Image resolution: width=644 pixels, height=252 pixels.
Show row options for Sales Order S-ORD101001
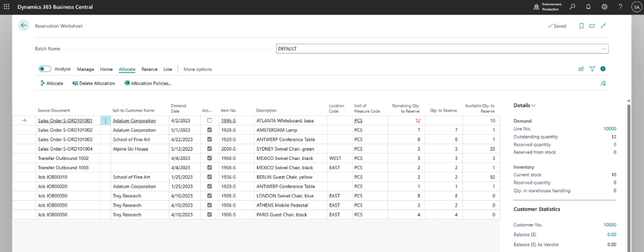click(x=105, y=121)
